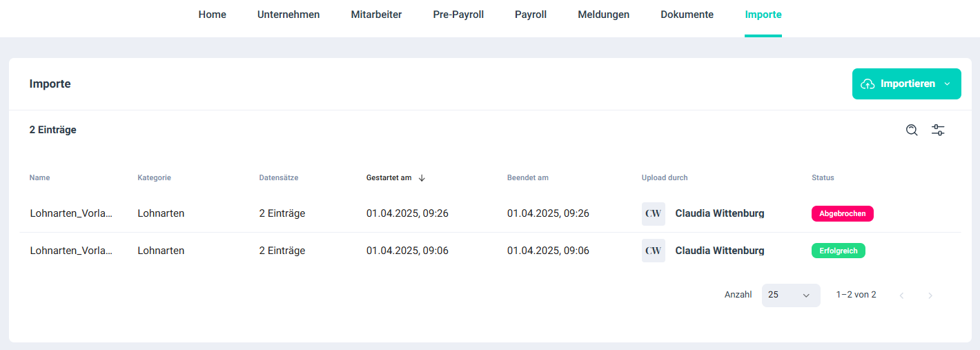Open the import started at 09:26
Viewport: 980px width, 350px height.
click(x=71, y=213)
